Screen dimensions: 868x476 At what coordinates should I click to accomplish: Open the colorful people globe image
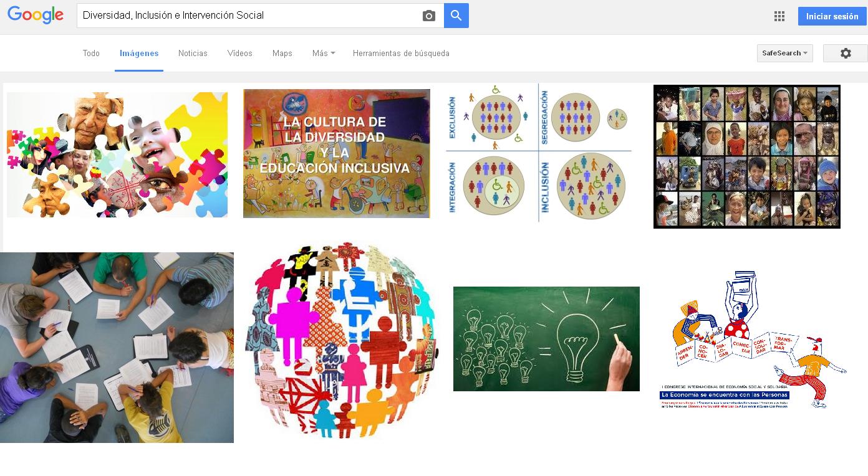(x=342, y=340)
